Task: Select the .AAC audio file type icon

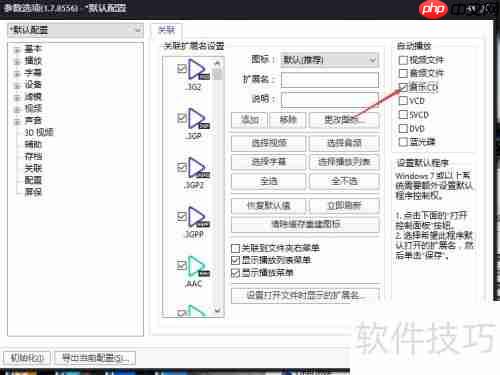Action: tap(198, 266)
